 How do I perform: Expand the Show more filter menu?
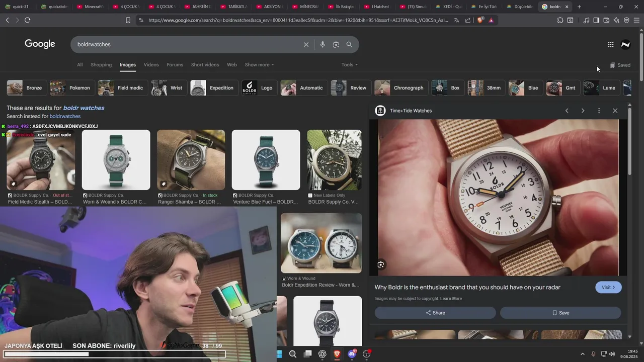259,65
